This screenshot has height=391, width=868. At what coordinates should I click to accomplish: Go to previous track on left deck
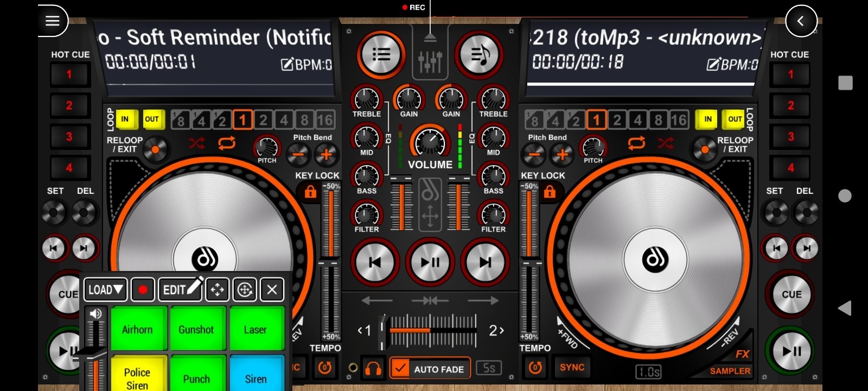pos(54,248)
